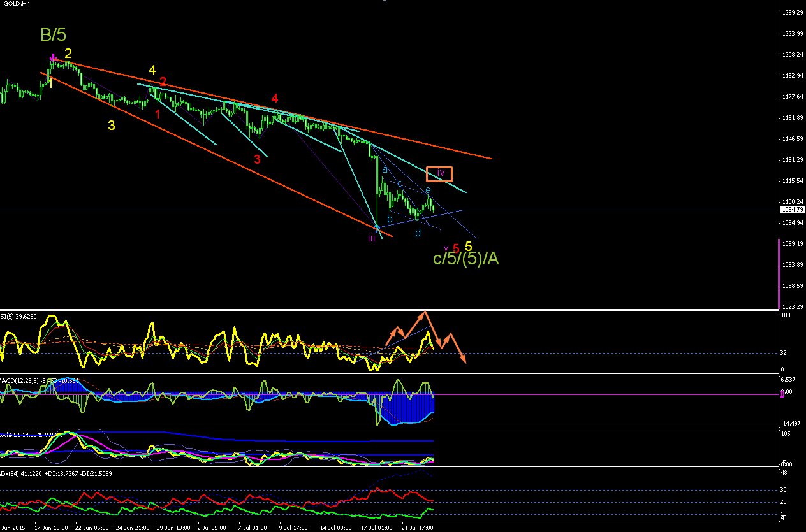Click the 1131.29 price axis value
Image resolution: width=806 pixels, height=532 pixels.
(x=794, y=160)
